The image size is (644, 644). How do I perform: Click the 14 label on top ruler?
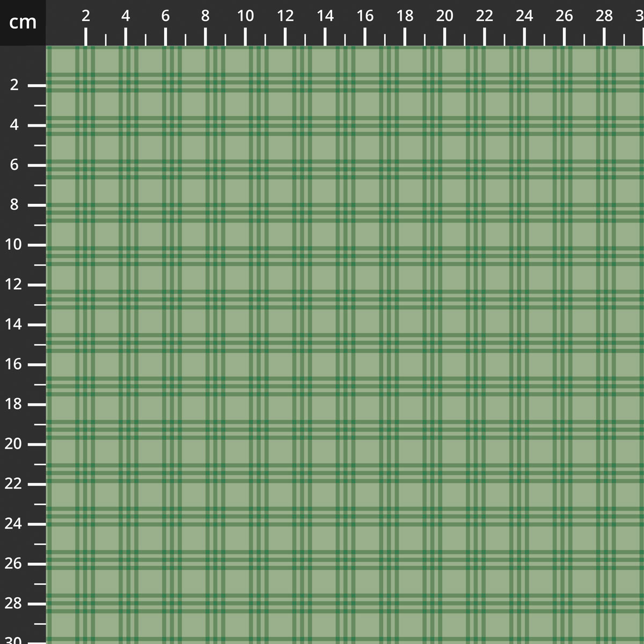click(x=325, y=16)
